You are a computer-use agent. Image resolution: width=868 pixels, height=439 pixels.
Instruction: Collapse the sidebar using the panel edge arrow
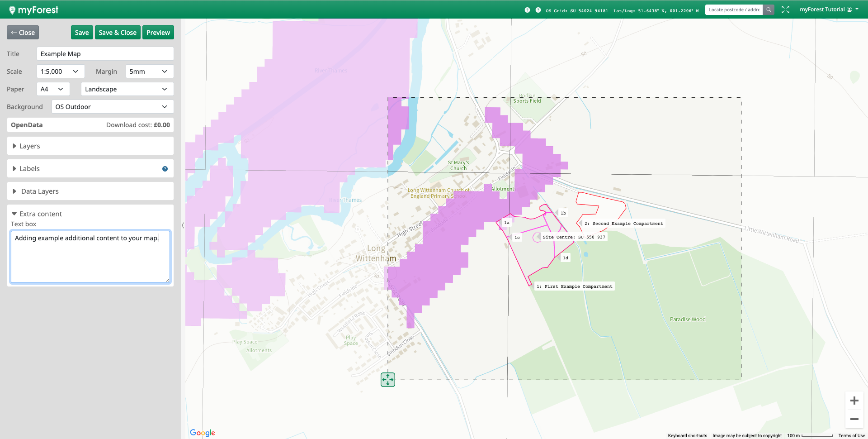click(x=183, y=225)
